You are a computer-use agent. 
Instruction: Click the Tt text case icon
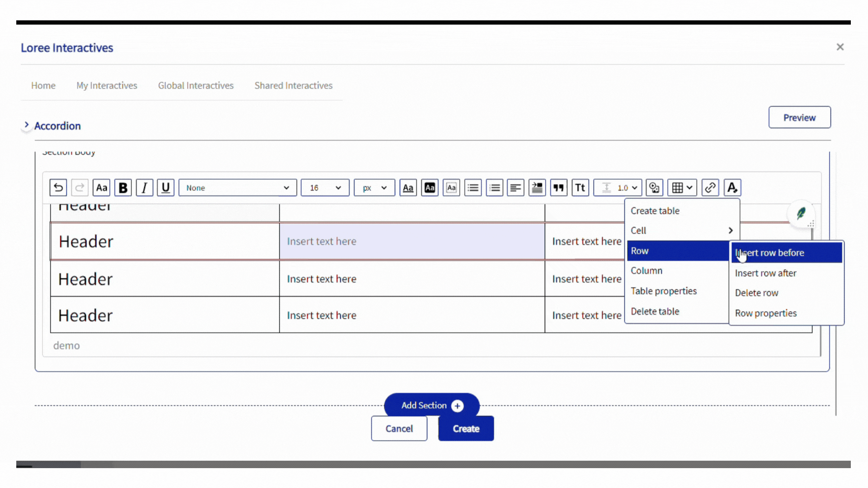[580, 188]
